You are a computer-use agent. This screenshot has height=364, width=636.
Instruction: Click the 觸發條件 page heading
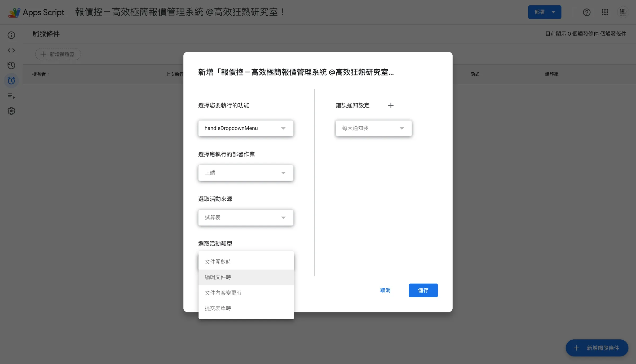coord(46,34)
